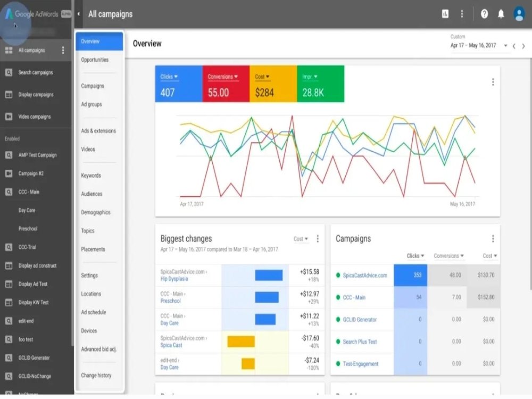Viewport: 532px width, 399px height.
Task: Open the help question mark icon
Action: (x=485, y=14)
